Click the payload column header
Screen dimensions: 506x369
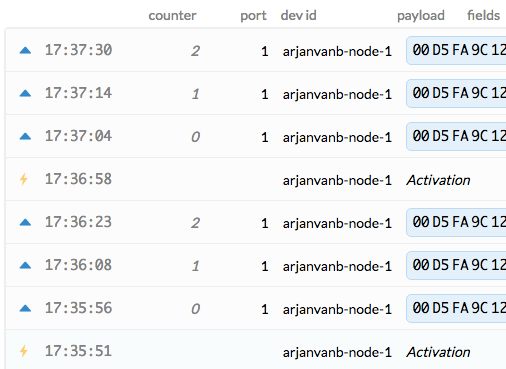[x=421, y=16]
